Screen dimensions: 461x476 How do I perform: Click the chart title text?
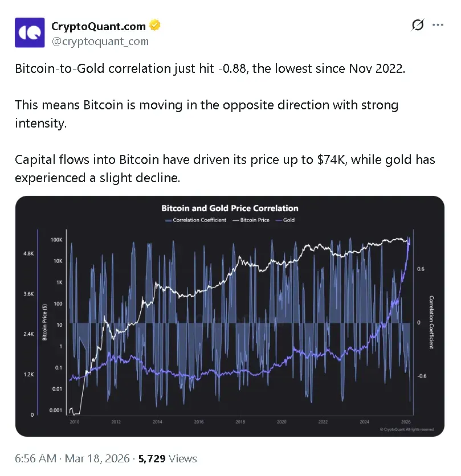[x=230, y=208]
